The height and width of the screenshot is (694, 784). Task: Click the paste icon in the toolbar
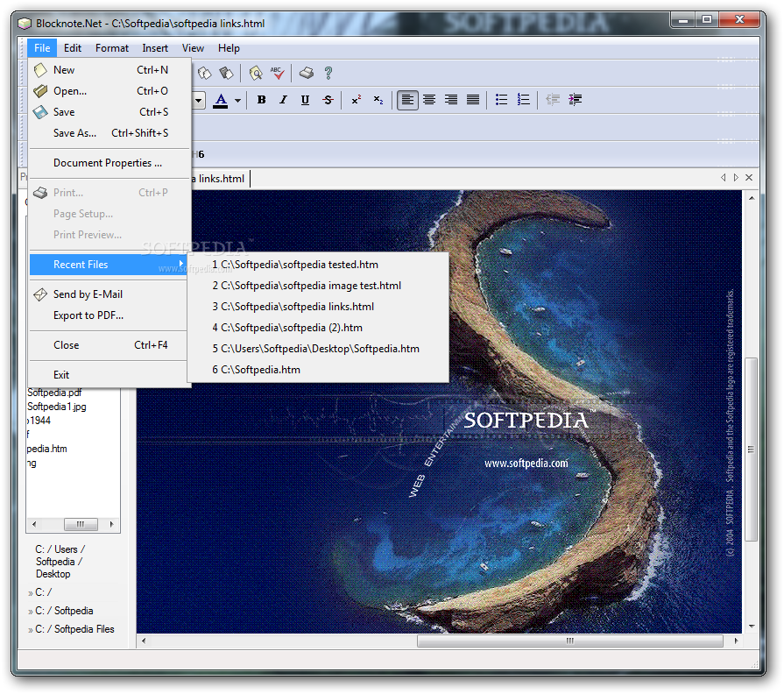[227, 74]
